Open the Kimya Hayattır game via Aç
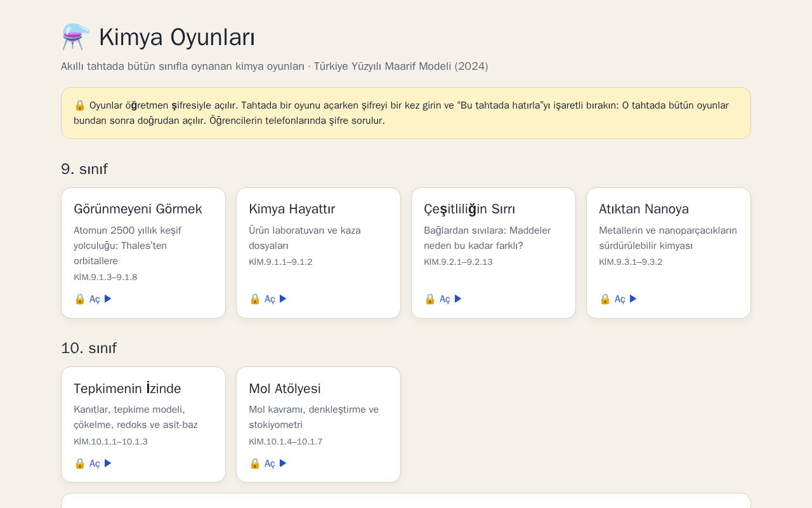The image size is (812, 508). pos(268,299)
